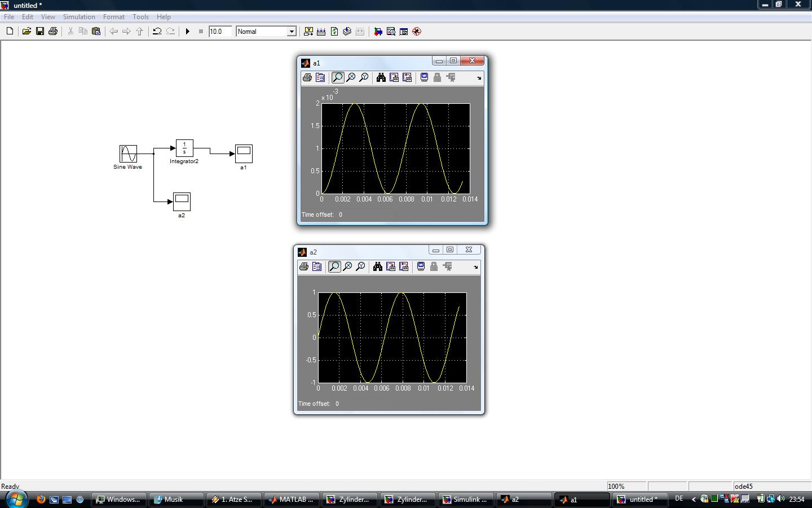The width and height of the screenshot is (812, 508).
Task: Open Parameters icon in a1 scope toolbar
Action: (320, 78)
